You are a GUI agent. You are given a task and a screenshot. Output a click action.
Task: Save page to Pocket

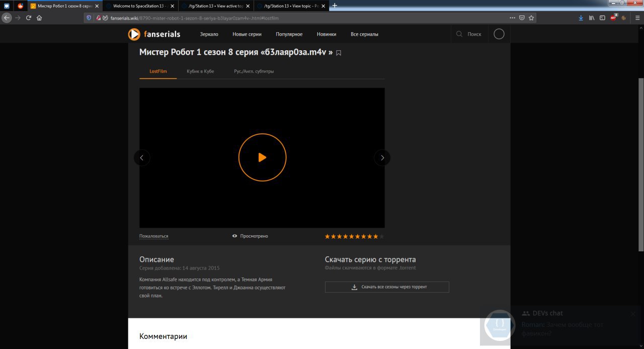[x=522, y=18]
